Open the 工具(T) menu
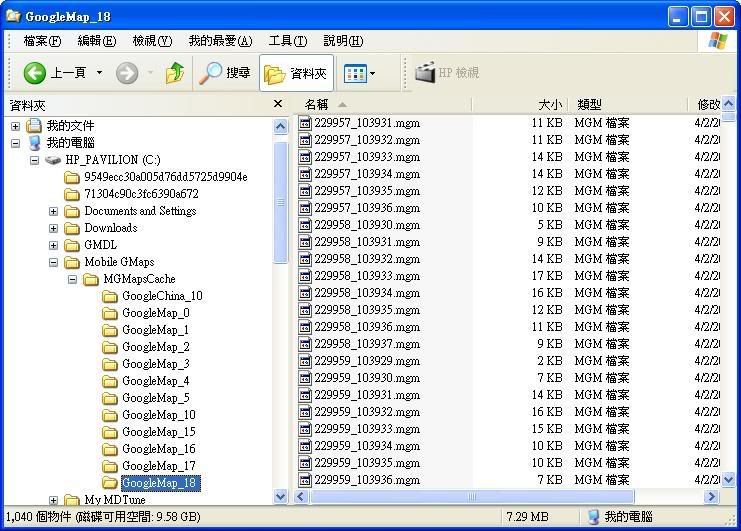 [287, 41]
